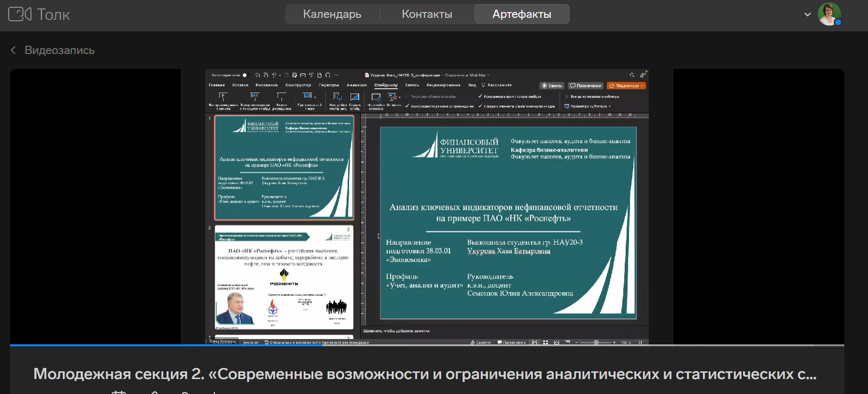Viewport: 868px width, 394px height.
Task: Open the Рисование ribbon tab
Action: 266,85
